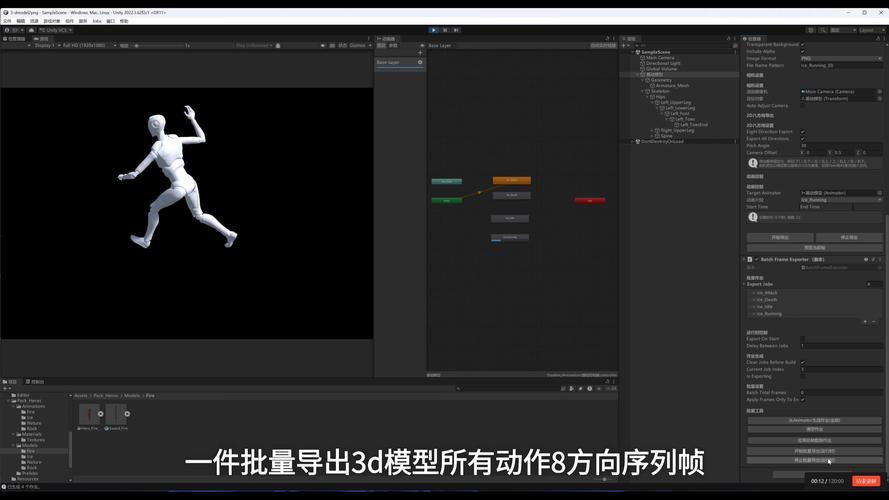Select the Hero_Fire asset thumbnail

89,416
